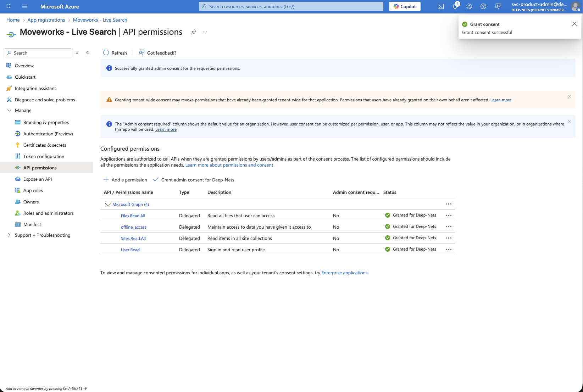Screen dimensions: 583x392
Task: Open the help question mark menu
Action: (x=483, y=6)
